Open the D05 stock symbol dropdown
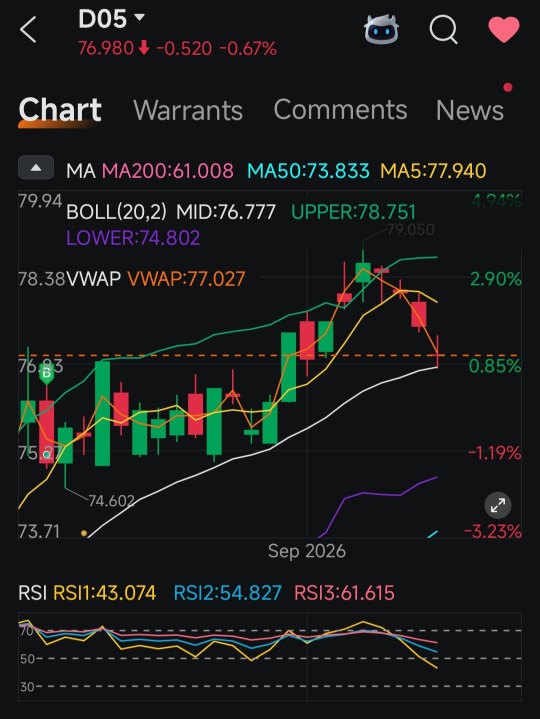 [111, 19]
